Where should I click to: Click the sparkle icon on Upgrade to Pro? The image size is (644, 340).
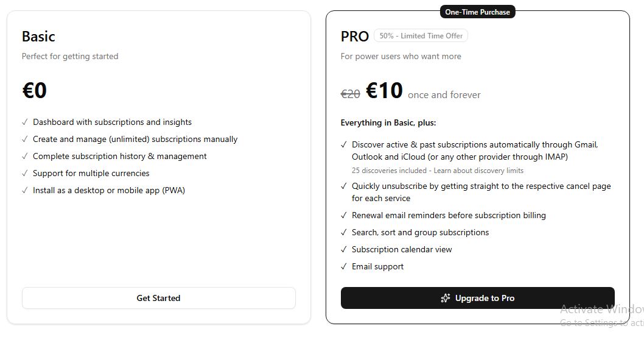pyautogui.click(x=445, y=298)
